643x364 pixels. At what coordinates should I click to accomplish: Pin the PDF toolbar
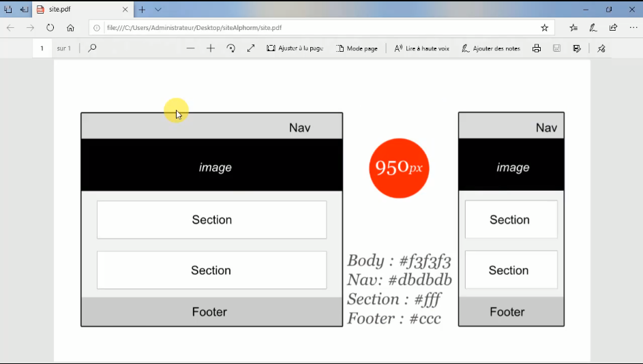[x=601, y=48]
